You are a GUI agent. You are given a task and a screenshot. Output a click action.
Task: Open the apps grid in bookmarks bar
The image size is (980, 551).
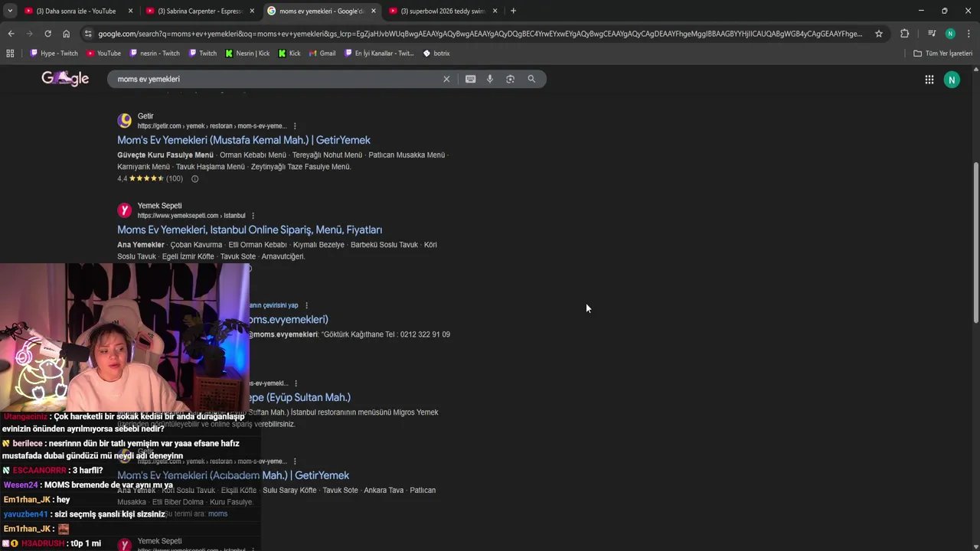click(x=10, y=54)
